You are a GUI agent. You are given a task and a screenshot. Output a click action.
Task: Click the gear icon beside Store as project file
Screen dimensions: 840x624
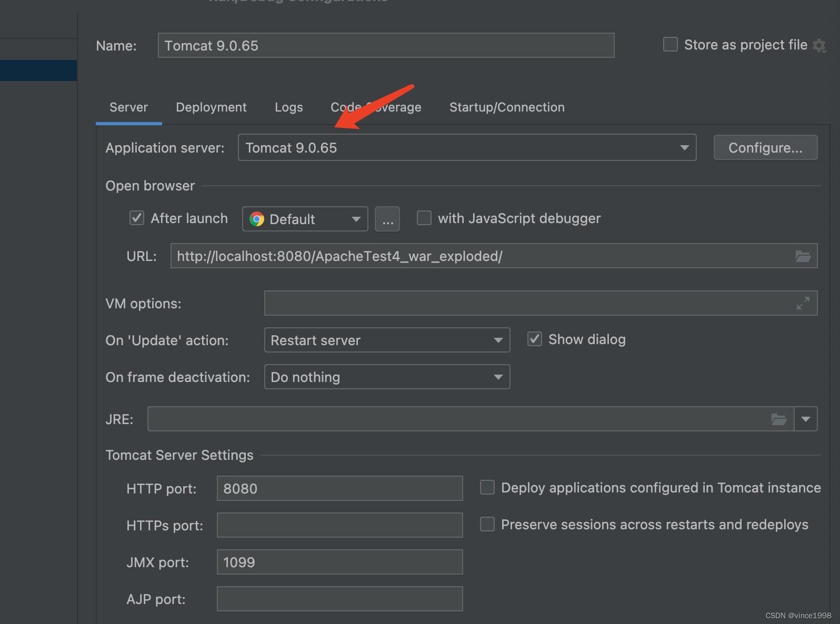819,46
